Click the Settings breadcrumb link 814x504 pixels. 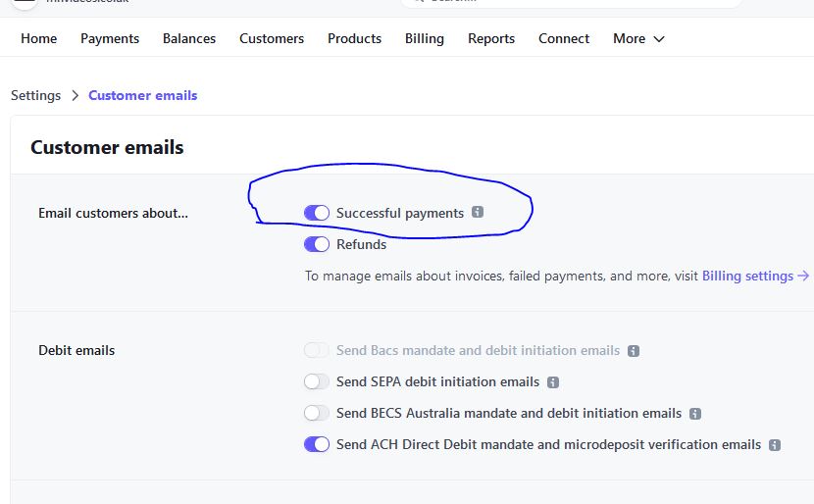click(x=36, y=95)
